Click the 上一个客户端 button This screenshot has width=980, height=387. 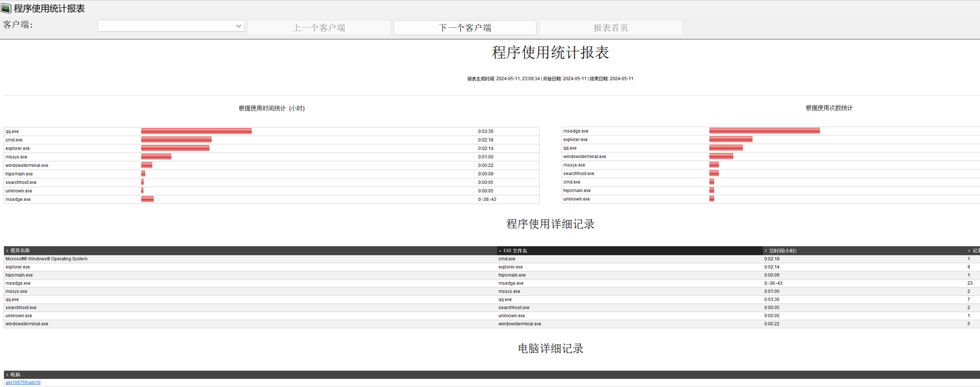(318, 28)
